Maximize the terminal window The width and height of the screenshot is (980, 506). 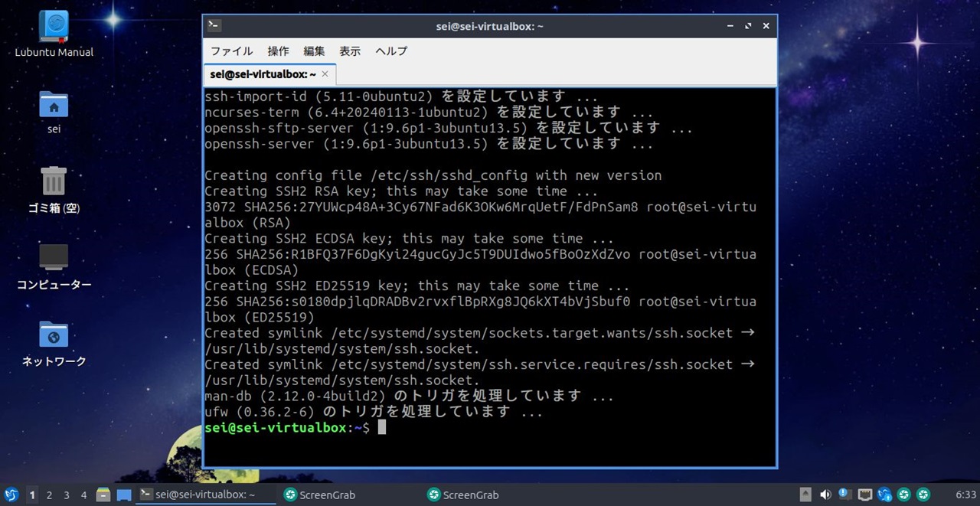(x=750, y=25)
